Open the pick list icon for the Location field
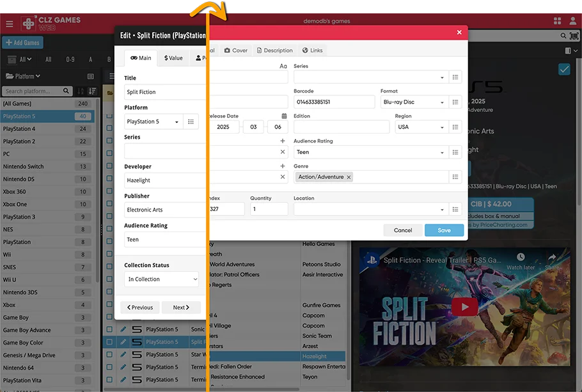Image resolution: width=582 pixels, height=392 pixels. tap(455, 209)
